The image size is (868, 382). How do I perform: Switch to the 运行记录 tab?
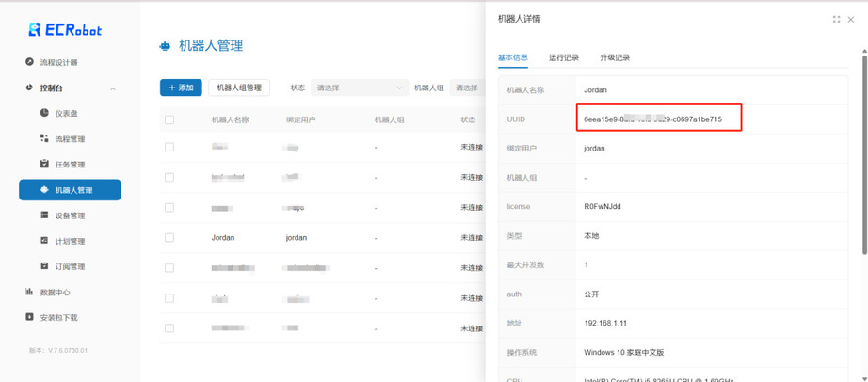click(564, 57)
